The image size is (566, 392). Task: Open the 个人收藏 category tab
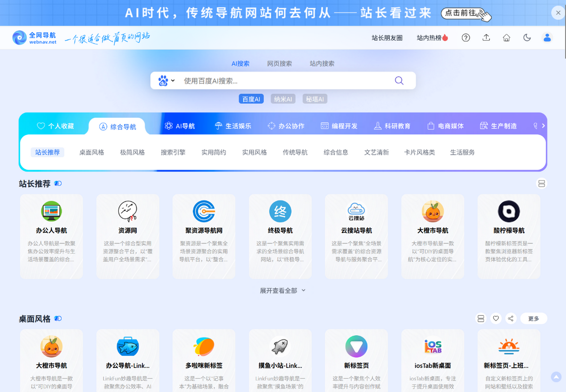click(56, 126)
